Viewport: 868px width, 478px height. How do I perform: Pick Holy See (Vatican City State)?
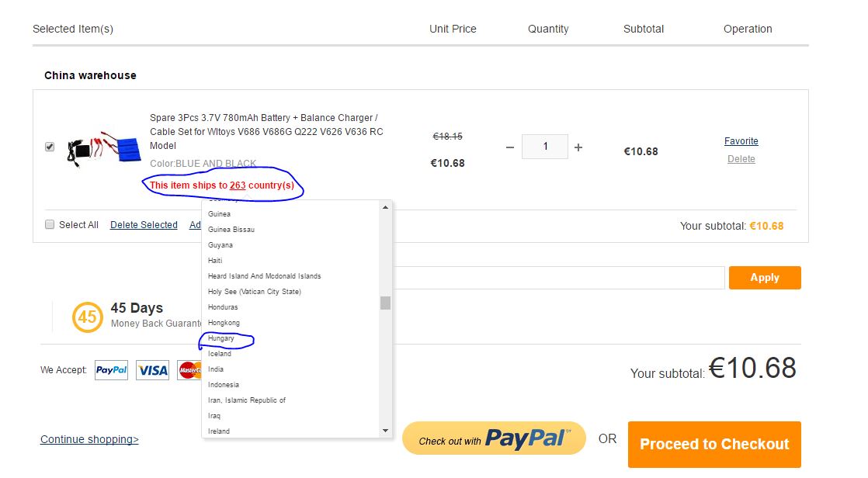254,292
